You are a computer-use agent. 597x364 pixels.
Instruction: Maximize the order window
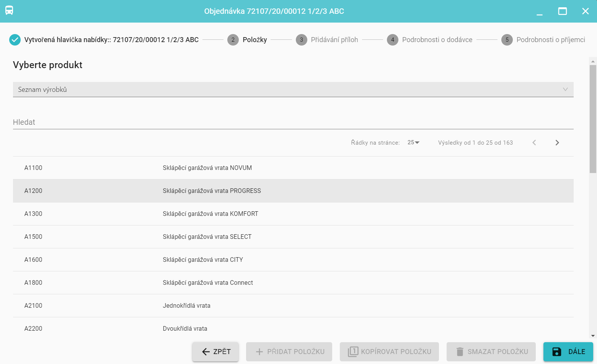click(x=562, y=11)
